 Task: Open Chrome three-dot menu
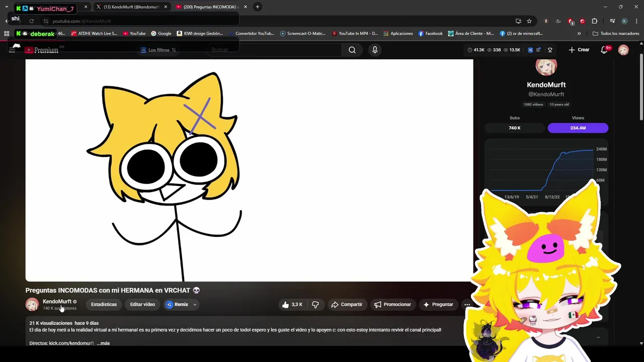(x=636, y=21)
